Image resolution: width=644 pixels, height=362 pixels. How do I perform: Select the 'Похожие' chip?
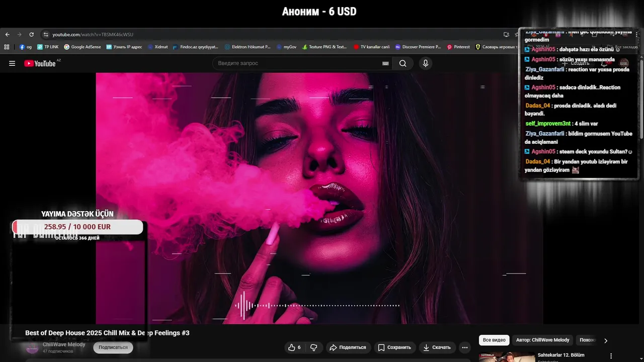(588, 340)
